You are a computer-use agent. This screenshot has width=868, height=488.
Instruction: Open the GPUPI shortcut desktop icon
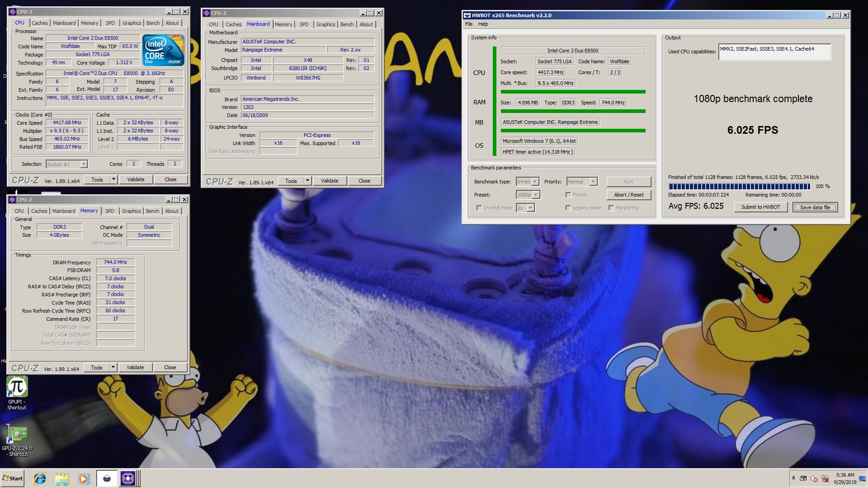[17, 392]
